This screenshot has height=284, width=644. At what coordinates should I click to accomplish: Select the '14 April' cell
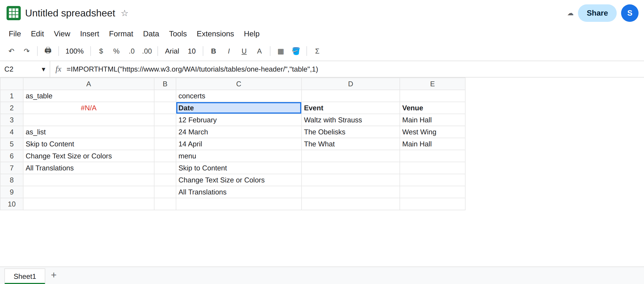pyautogui.click(x=239, y=144)
